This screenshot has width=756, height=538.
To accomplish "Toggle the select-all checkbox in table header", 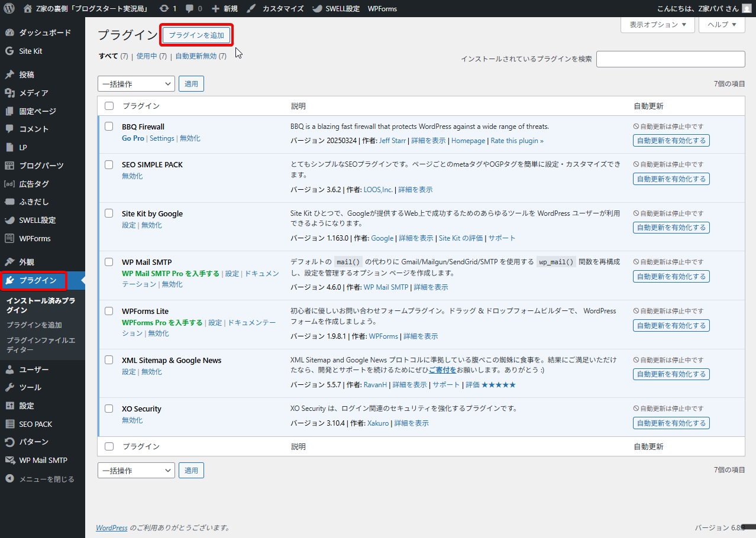I will click(x=109, y=106).
